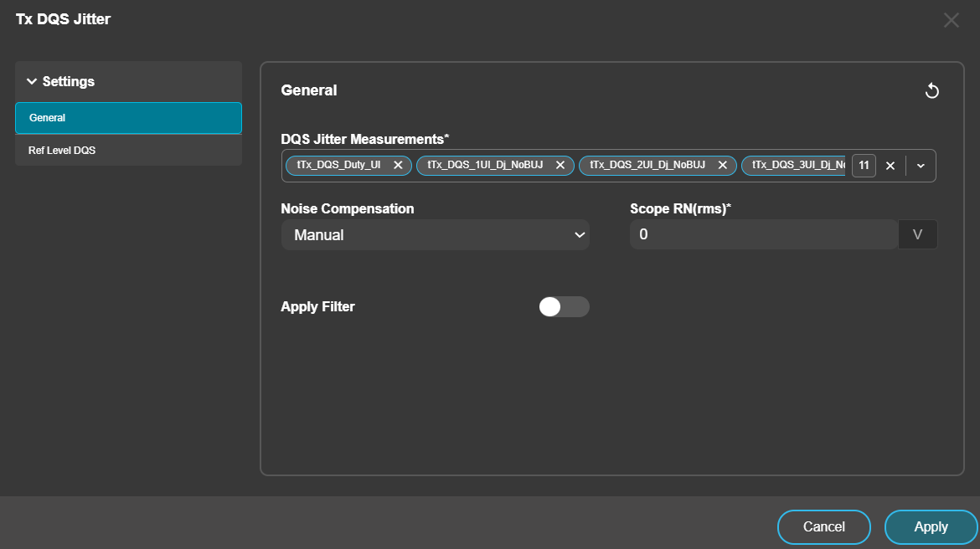Switch to Ref Level DQS tab
980x549 pixels.
click(128, 151)
